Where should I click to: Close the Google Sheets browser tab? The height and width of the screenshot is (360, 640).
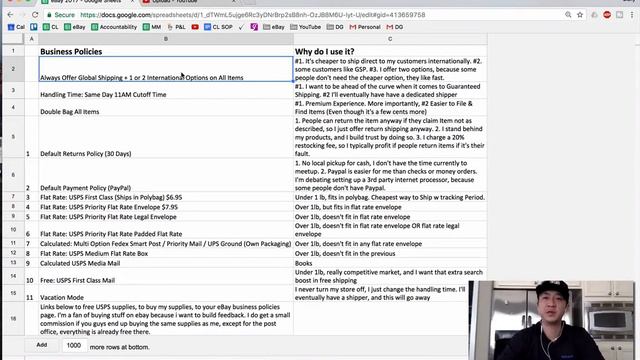click(132, 1)
